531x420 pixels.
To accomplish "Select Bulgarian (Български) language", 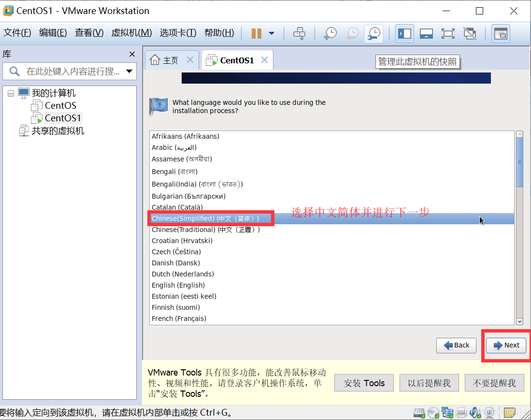I will [x=332, y=196].
